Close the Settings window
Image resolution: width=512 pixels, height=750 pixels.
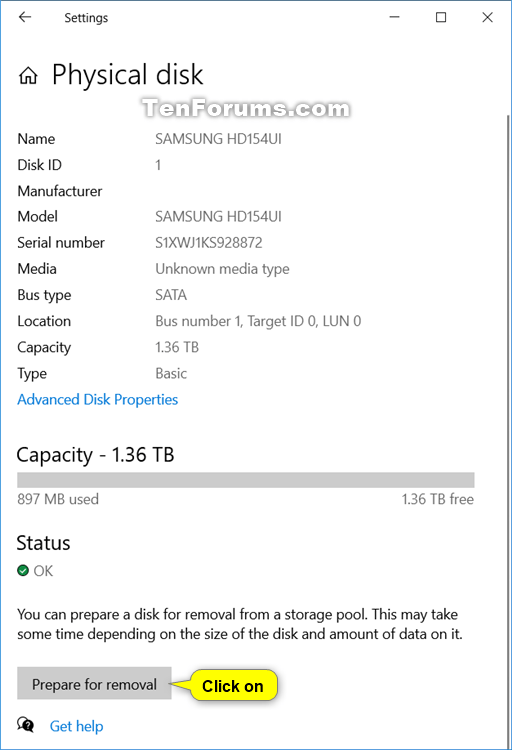click(x=487, y=18)
